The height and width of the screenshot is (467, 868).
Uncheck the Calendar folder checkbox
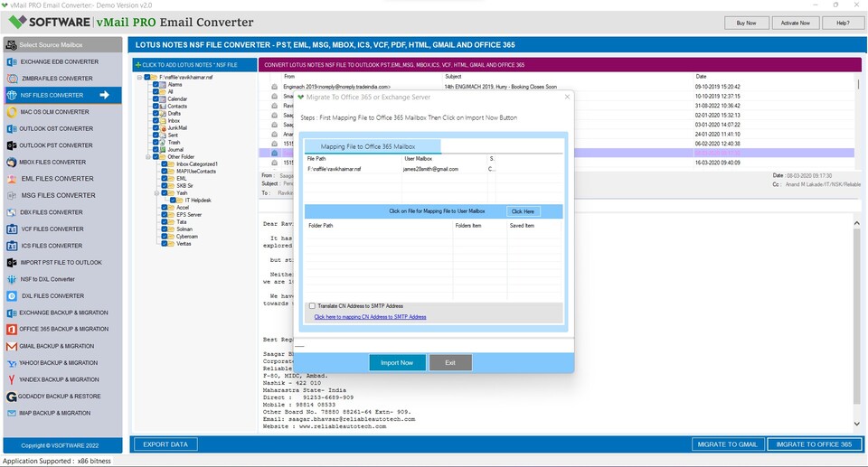click(156, 99)
